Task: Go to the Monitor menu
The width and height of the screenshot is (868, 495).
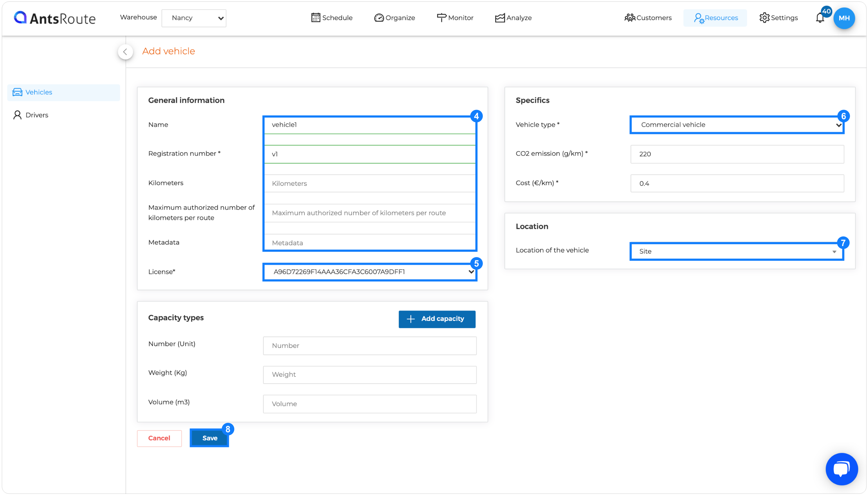Action: 455,18
